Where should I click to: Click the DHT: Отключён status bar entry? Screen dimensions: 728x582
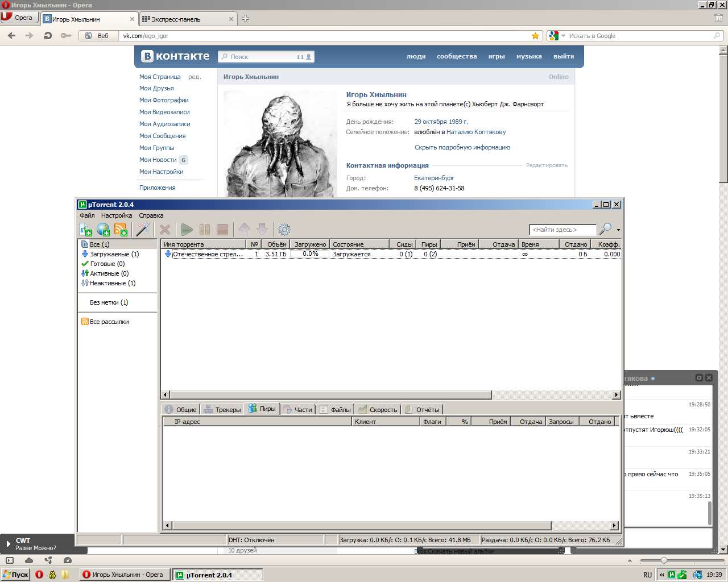point(275,540)
